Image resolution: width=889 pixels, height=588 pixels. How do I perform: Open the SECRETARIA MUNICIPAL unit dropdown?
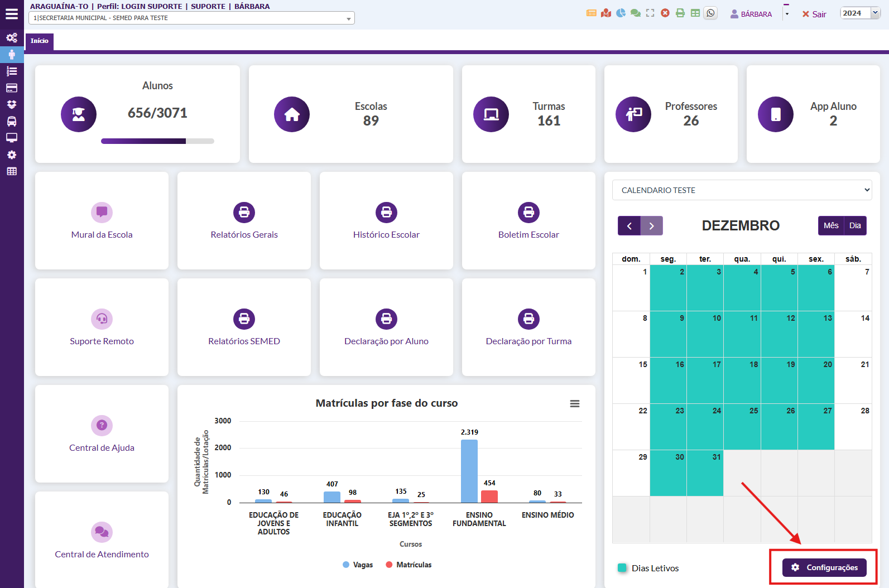coord(191,18)
